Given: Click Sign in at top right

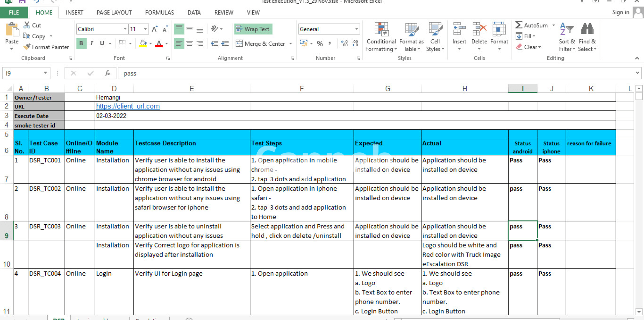Looking at the screenshot, I should pos(620,12).
